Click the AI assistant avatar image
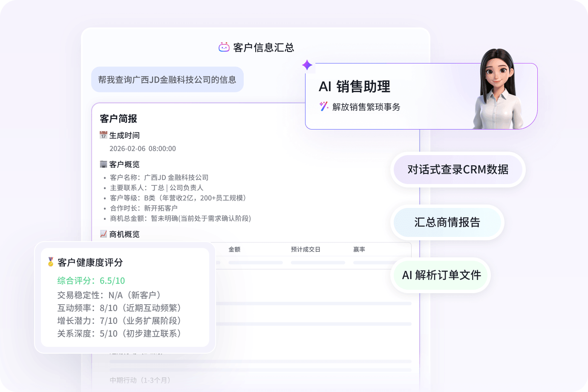 tap(499, 89)
